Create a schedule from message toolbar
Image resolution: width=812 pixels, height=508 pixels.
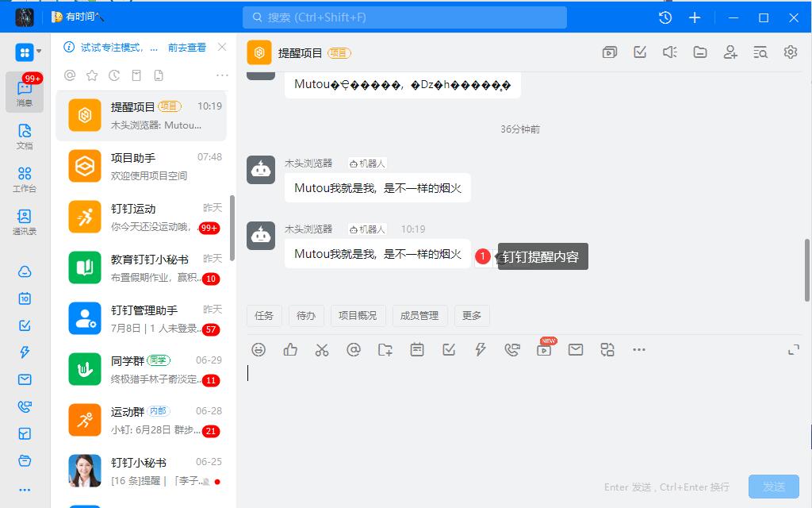pos(417,350)
